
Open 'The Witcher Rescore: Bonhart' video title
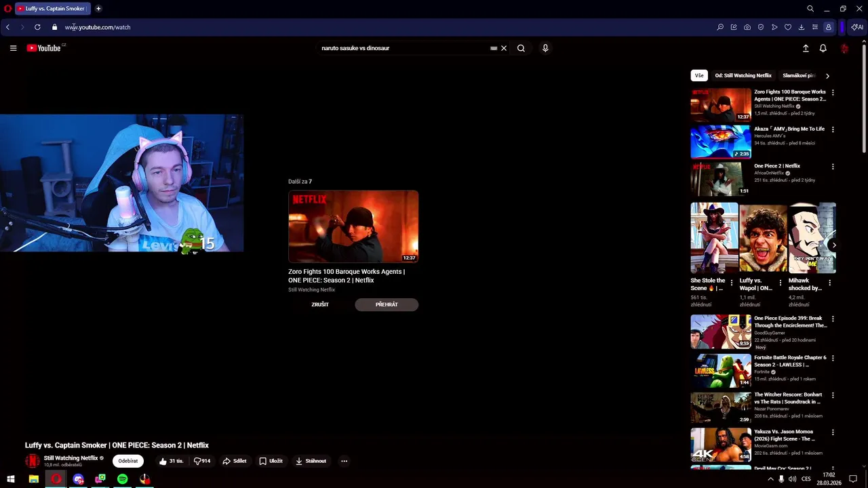[788, 399]
